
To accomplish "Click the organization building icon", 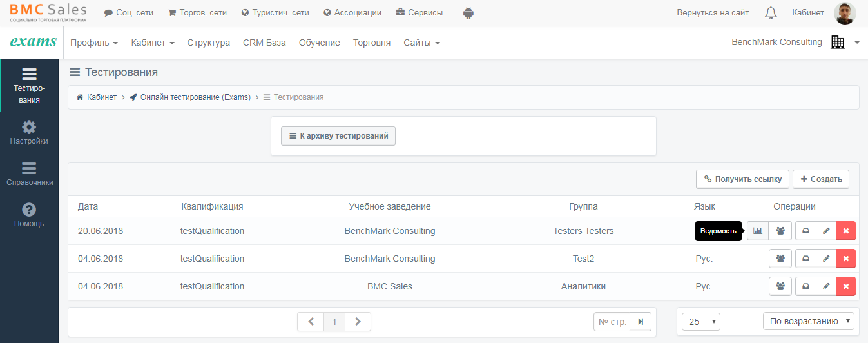I will [x=838, y=43].
